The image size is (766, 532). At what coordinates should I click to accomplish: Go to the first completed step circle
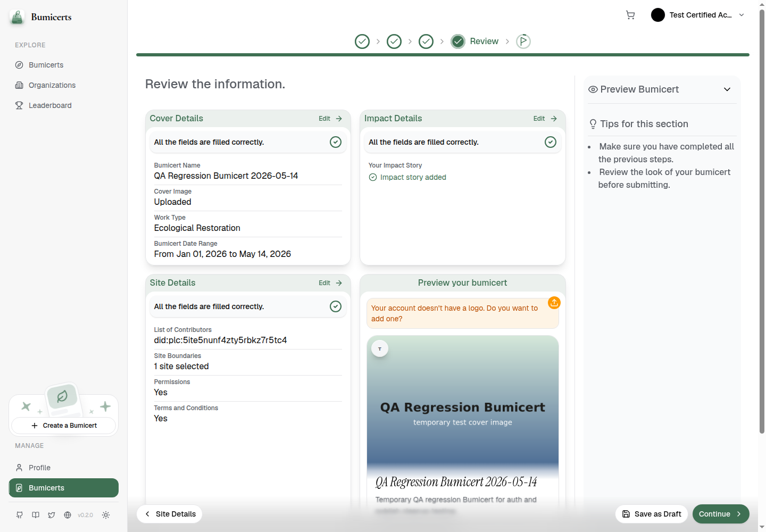point(362,41)
